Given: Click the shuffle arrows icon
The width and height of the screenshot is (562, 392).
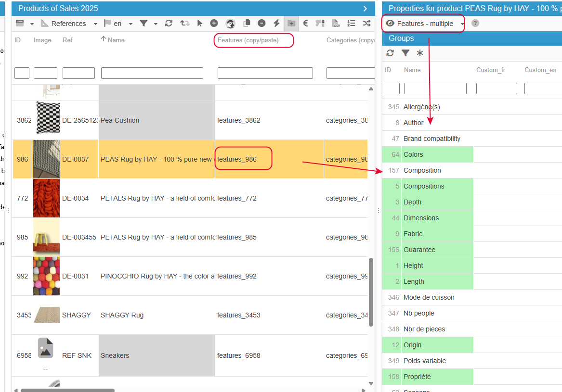Looking at the screenshot, I should [366, 23].
